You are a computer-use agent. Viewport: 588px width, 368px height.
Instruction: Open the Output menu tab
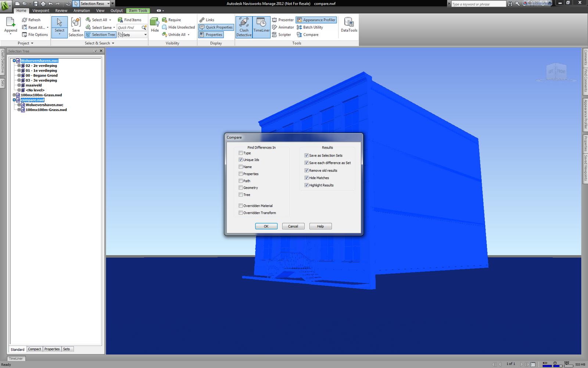[x=116, y=10]
